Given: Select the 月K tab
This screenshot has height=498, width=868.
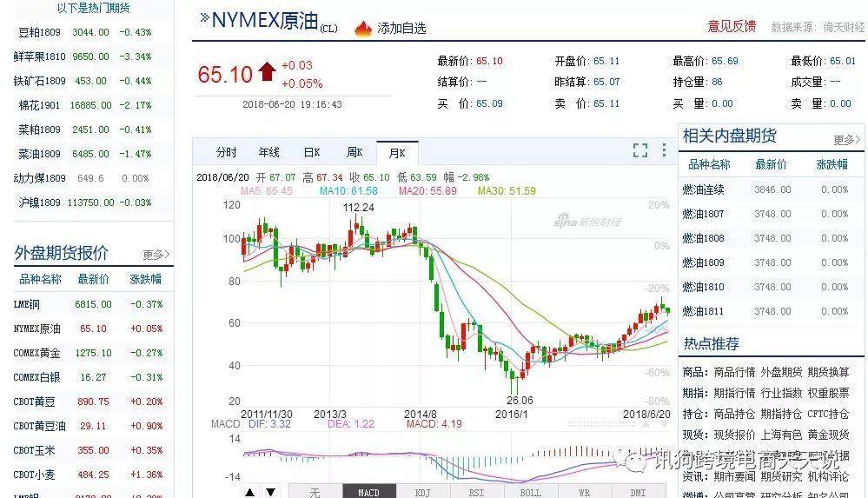Looking at the screenshot, I should coord(397,153).
